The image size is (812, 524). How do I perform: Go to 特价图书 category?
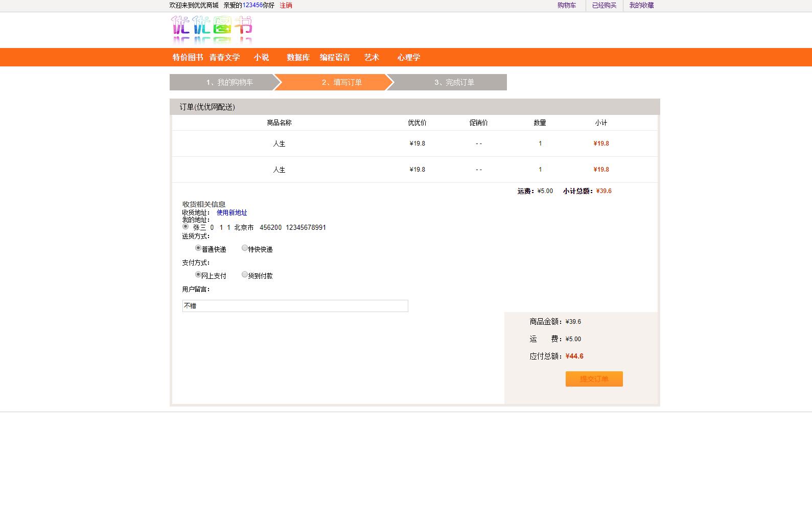[x=188, y=57]
